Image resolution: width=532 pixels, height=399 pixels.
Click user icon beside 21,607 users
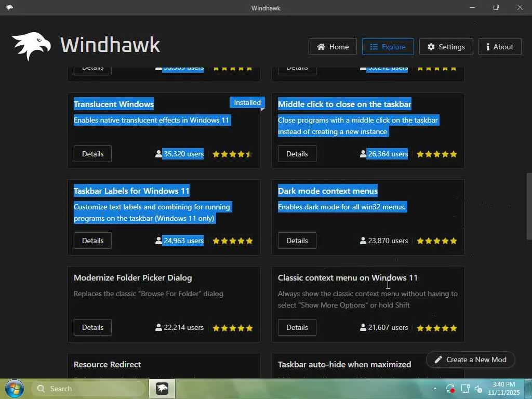coord(363,327)
